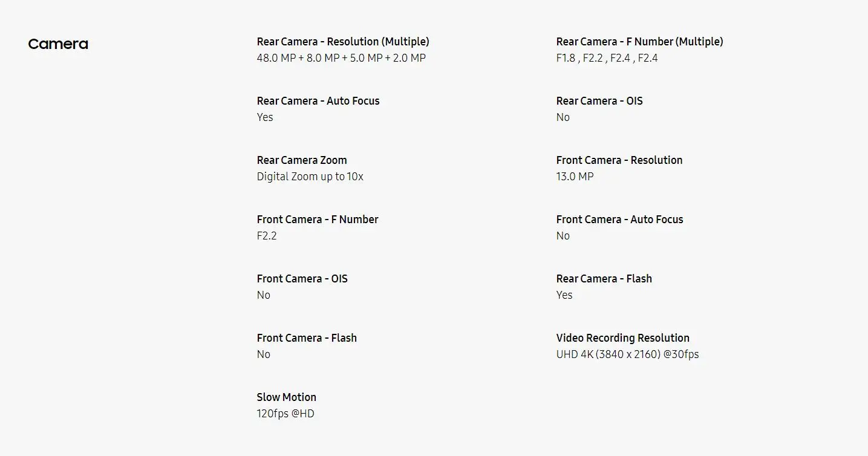This screenshot has height=456, width=868.
Task: Click the Rear Camera - Auto Focus label
Action: coord(318,101)
